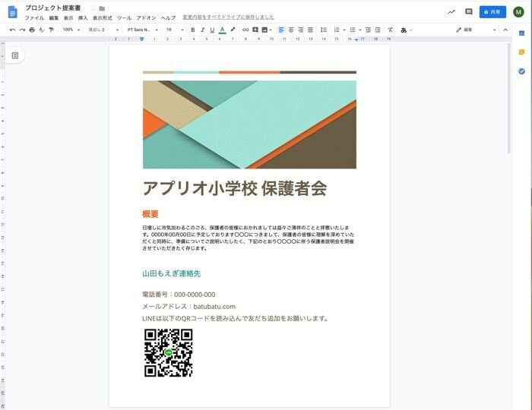This screenshot has height=410, width=532.
Task: Open Keep notes in the side panel
Action: pos(521,52)
